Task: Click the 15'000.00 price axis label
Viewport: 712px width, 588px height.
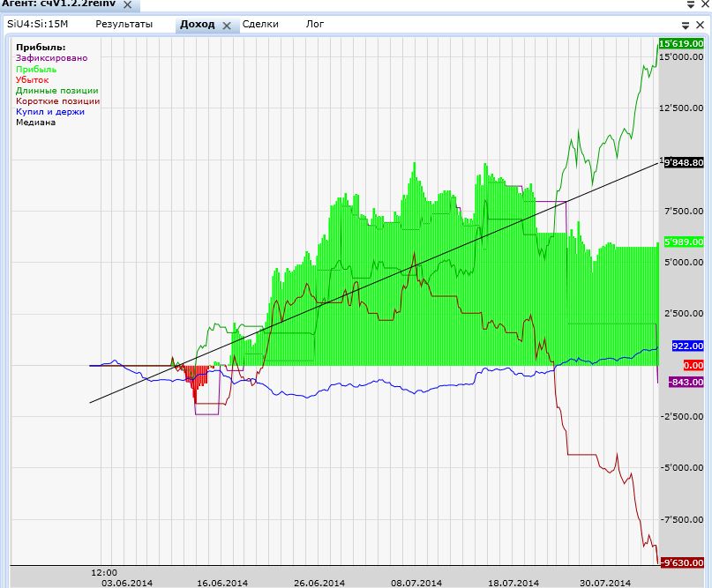Action: (x=681, y=57)
